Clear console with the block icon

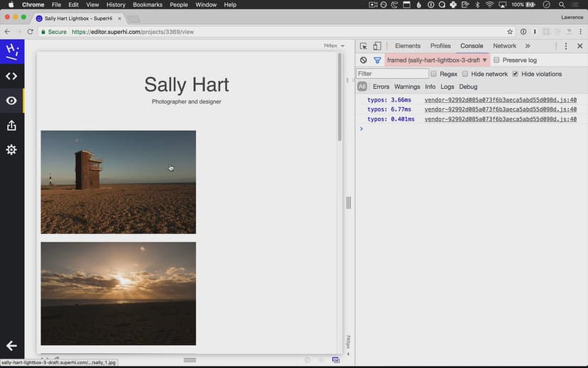(364, 60)
